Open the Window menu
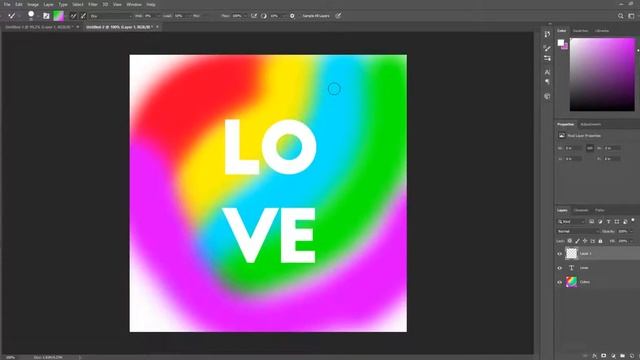 point(134,4)
